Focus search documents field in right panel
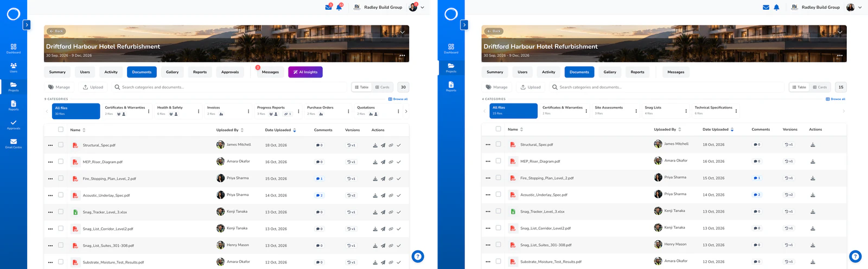Image resolution: width=868 pixels, height=269 pixels. point(667,87)
